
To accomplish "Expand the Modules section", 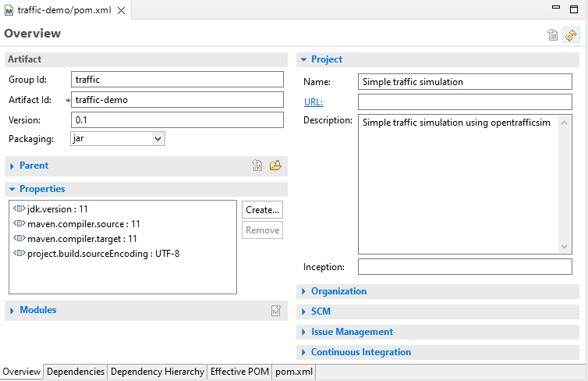I will pyautogui.click(x=12, y=311).
